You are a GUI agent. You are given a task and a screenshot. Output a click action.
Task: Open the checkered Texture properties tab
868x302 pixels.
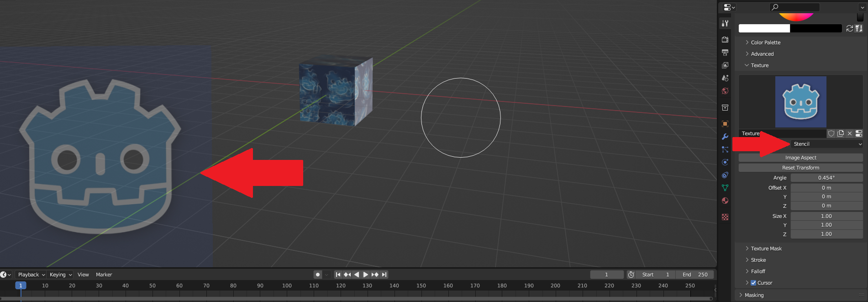(725, 217)
